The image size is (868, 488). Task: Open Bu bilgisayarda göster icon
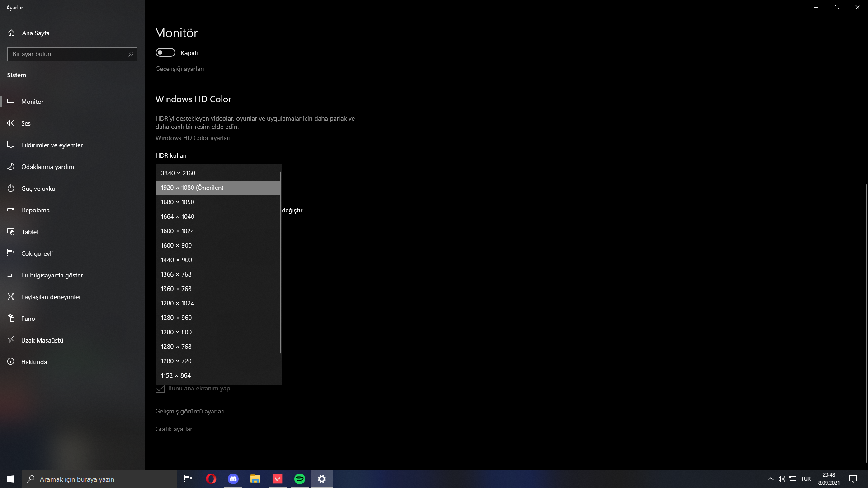[x=11, y=275]
